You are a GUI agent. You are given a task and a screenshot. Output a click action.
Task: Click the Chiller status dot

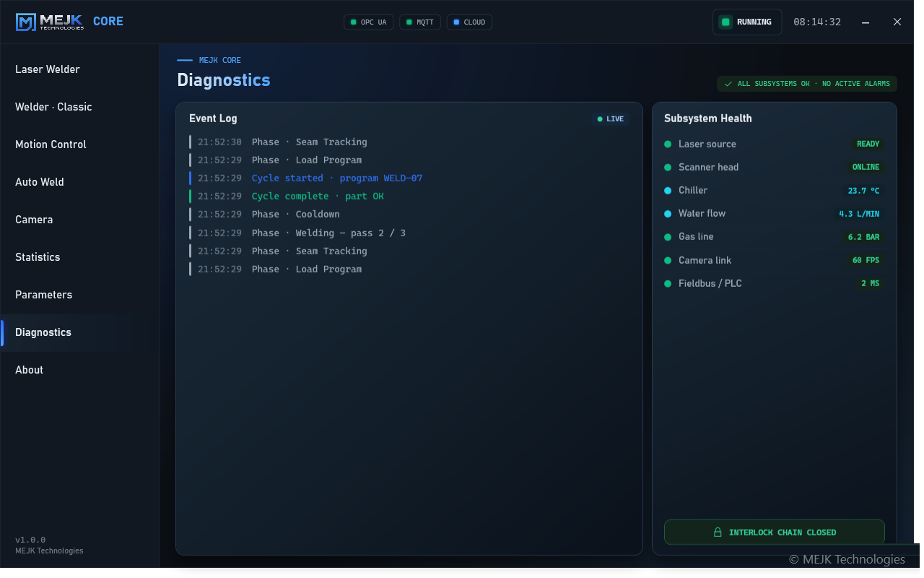[x=668, y=191]
